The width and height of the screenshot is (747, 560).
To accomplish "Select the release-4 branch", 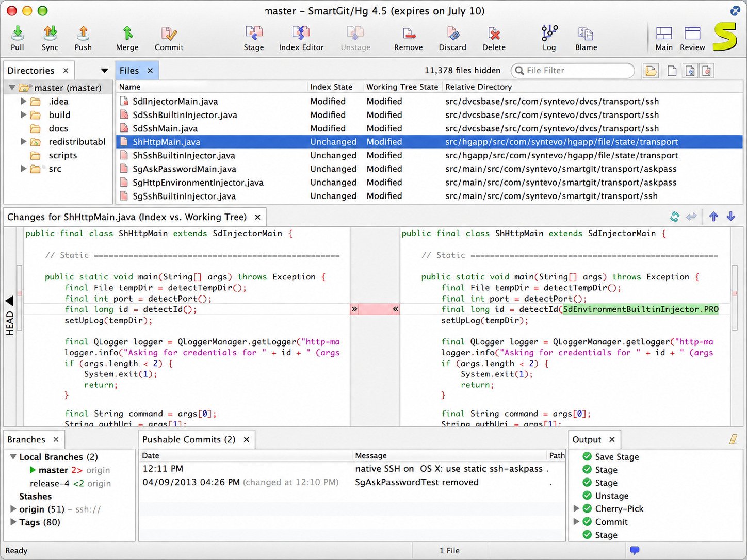I will (70, 483).
